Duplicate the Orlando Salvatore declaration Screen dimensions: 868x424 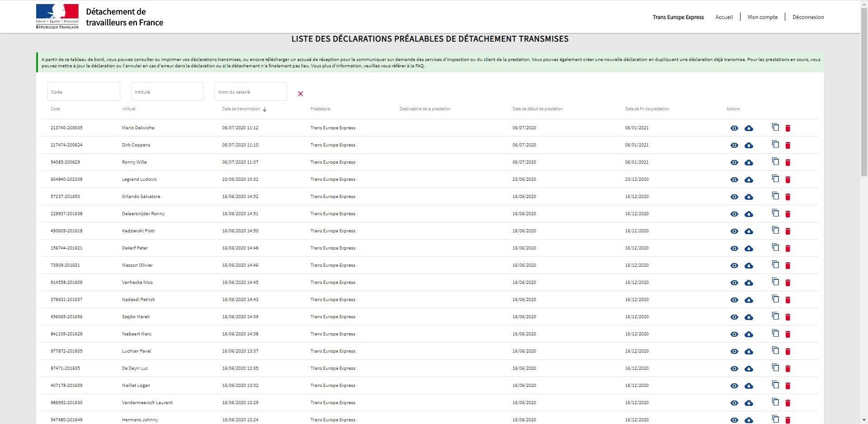point(775,196)
